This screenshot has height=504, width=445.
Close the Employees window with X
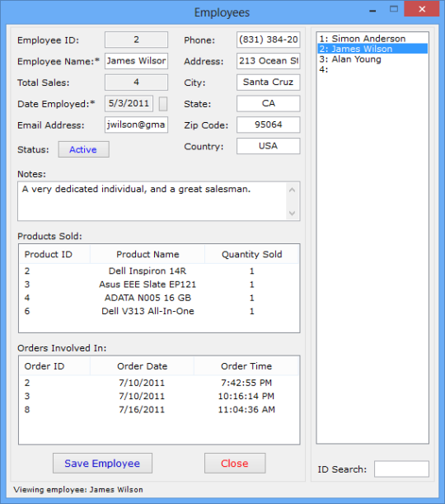pyautogui.click(x=422, y=9)
